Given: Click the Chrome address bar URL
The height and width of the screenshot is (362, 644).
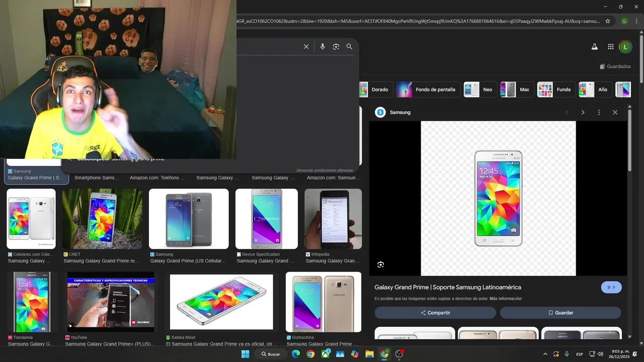Looking at the screenshot, I should coord(418,21).
